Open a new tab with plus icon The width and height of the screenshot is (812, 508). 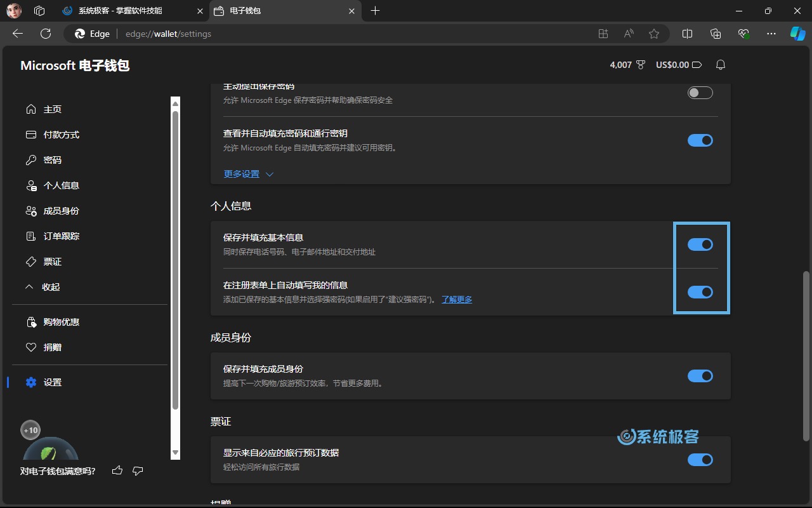(376, 11)
